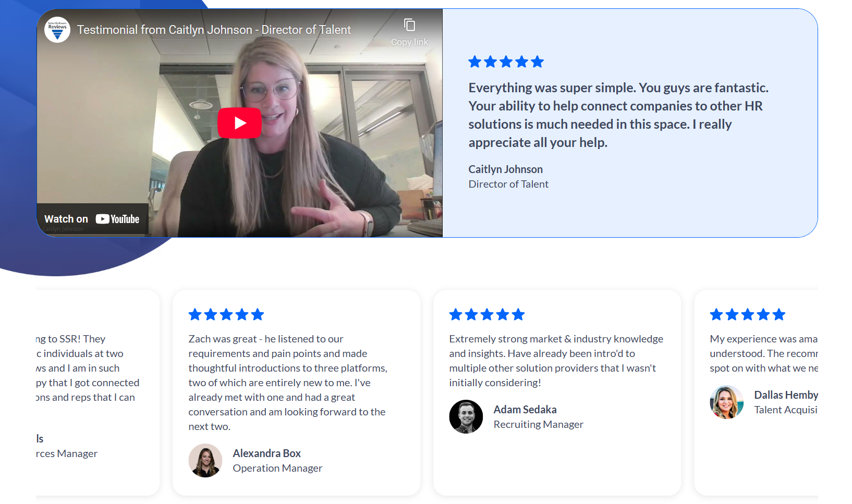
Task: Click the star rating on Adam Sedaka's review
Action: (487, 314)
